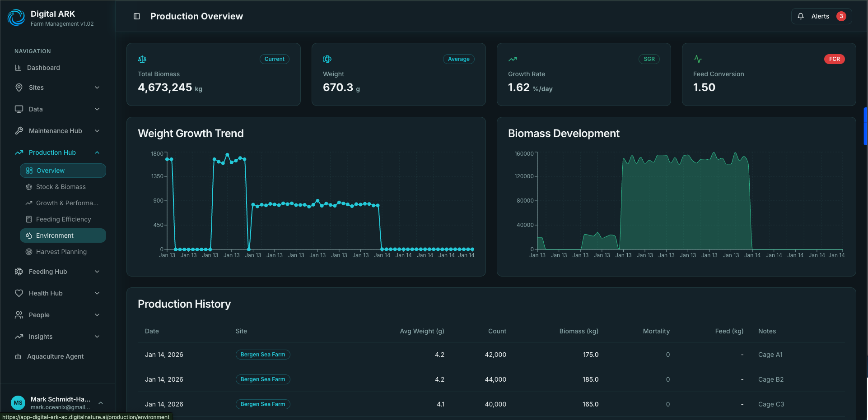Click the Health Hub heart icon
The image size is (868, 420).
coord(19,293)
